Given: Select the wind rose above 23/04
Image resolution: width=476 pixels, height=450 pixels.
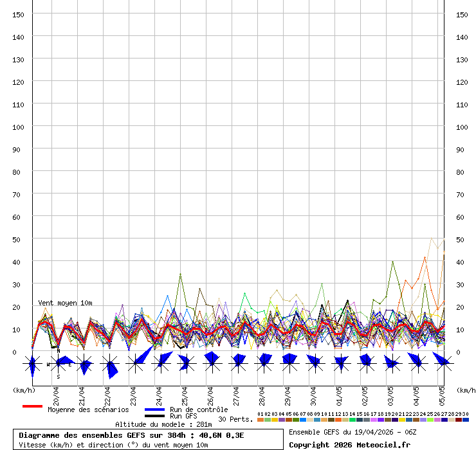Looking at the screenshot, I should (x=135, y=364).
